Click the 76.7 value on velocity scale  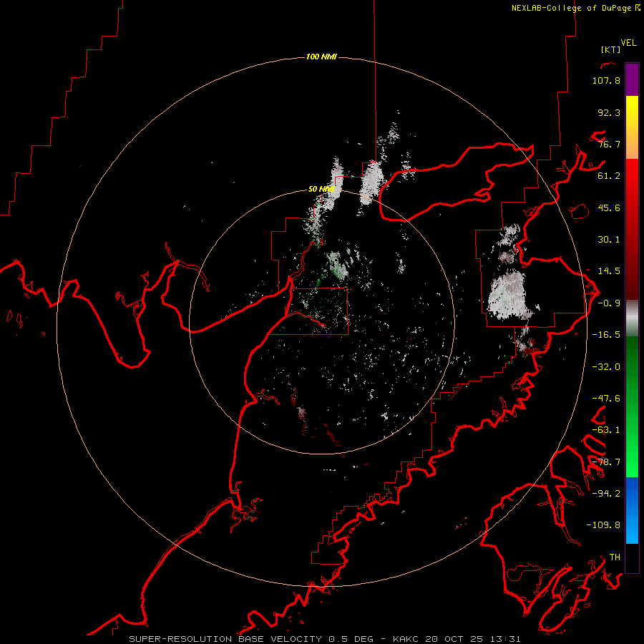point(609,144)
